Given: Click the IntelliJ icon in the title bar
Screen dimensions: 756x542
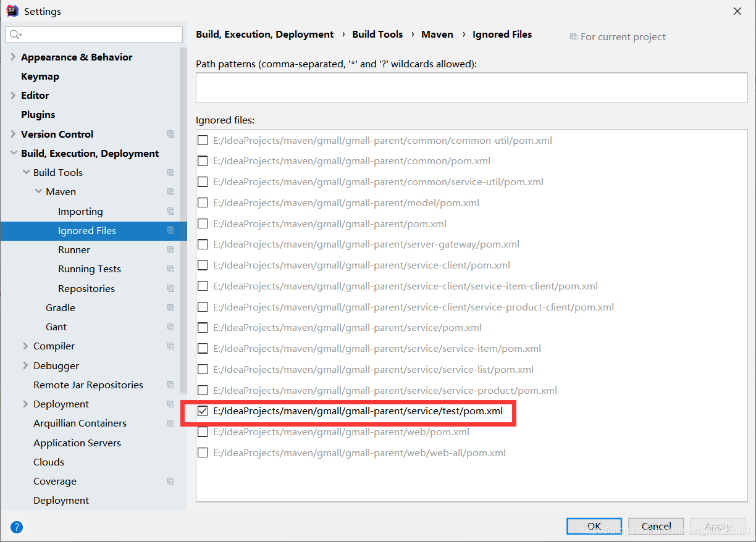Looking at the screenshot, I should click(x=12, y=10).
